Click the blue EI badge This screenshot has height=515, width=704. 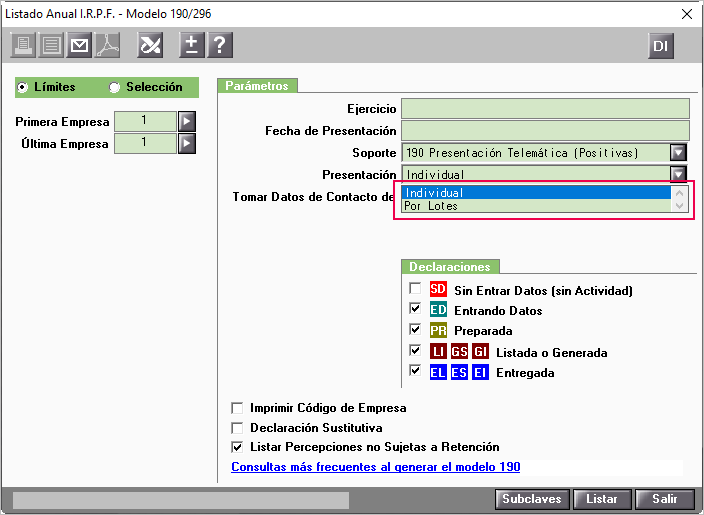point(480,372)
